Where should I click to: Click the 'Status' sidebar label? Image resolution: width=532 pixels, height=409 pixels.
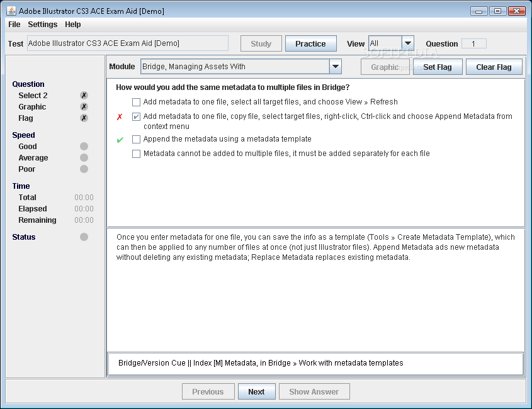pos(24,237)
